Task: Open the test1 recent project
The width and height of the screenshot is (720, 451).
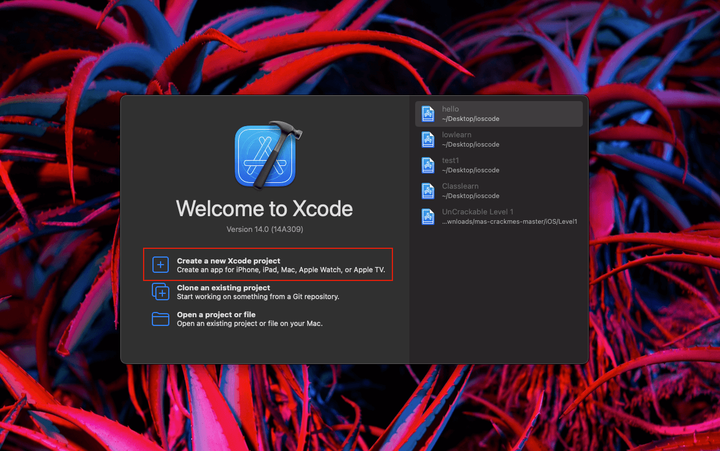Action: click(499, 165)
